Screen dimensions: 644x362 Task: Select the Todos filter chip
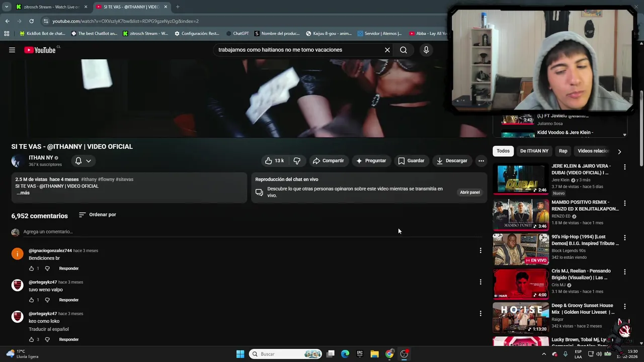point(503,151)
